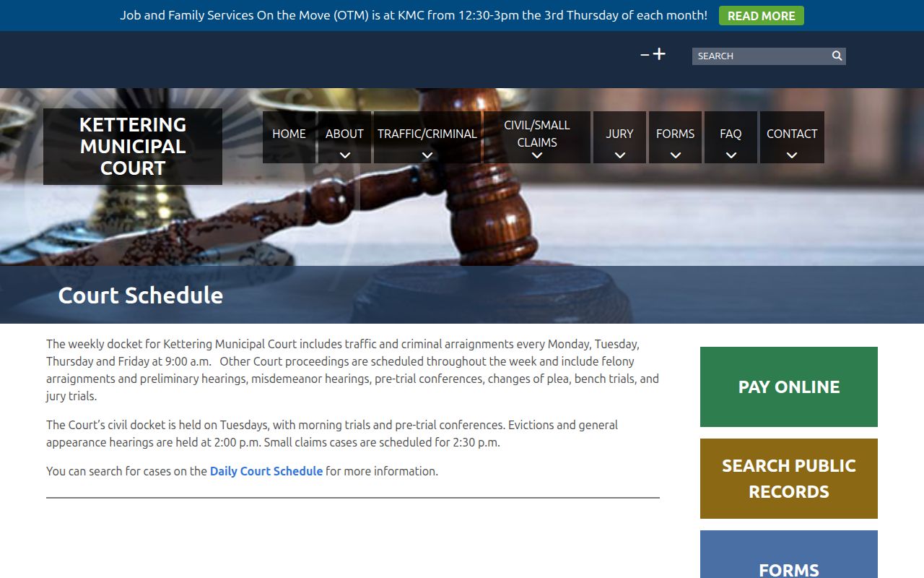Expand the Contact menu chevron

tap(792, 155)
